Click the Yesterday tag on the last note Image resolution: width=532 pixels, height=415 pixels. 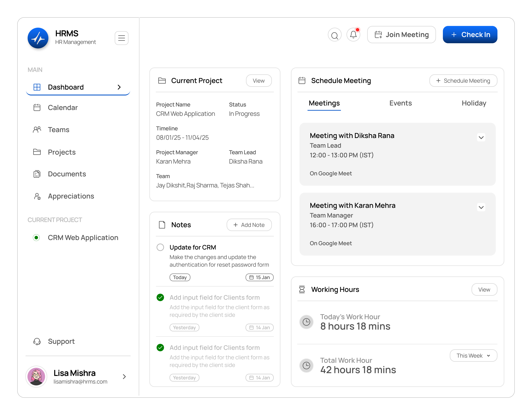pos(184,378)
